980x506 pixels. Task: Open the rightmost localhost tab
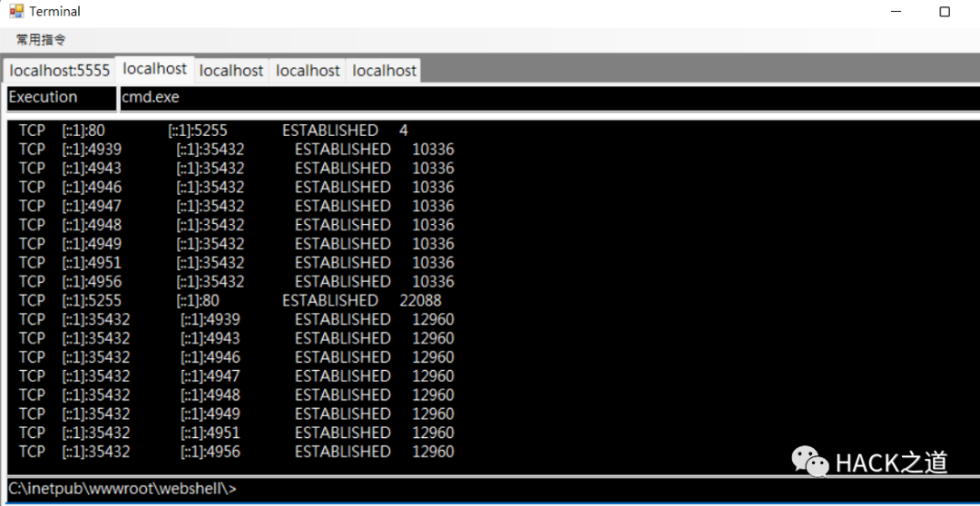pyautogui.click(x=384, y=71)
